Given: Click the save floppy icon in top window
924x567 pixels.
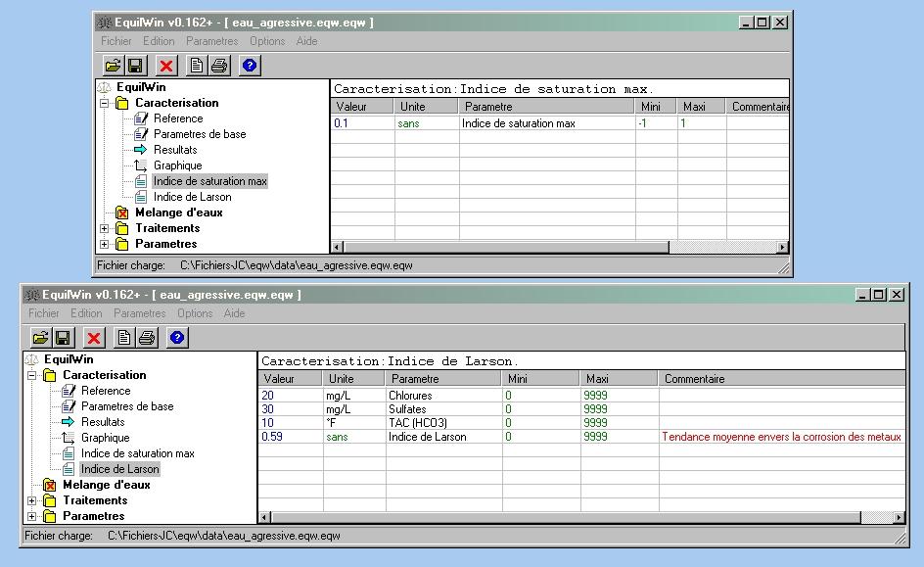Looking at the screenshot, I should pos(135,66).
